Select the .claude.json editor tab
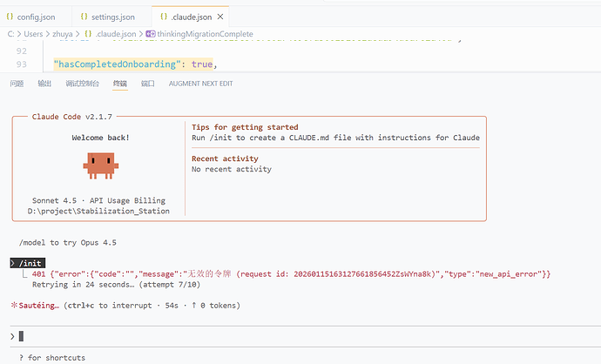This screenshot has width=601, height=364. tap(192, 17)
